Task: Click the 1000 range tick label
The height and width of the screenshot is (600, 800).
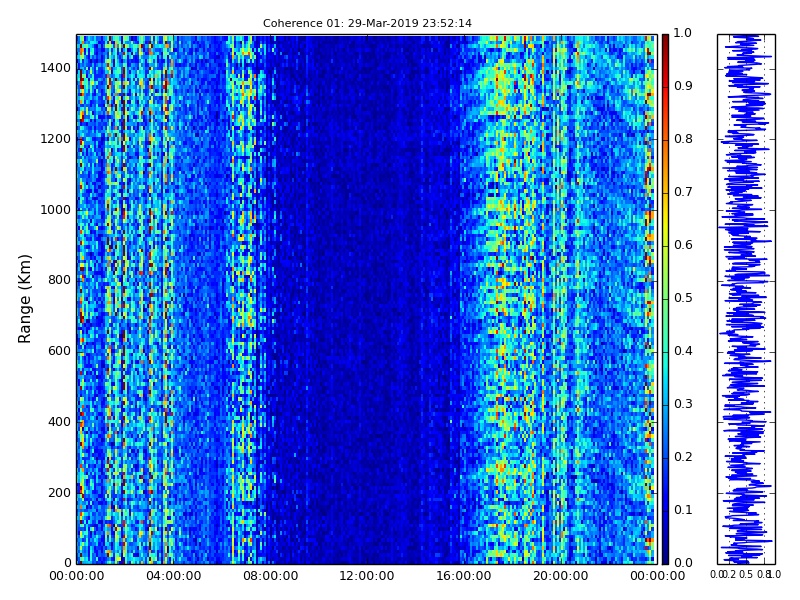Action: 55,210
